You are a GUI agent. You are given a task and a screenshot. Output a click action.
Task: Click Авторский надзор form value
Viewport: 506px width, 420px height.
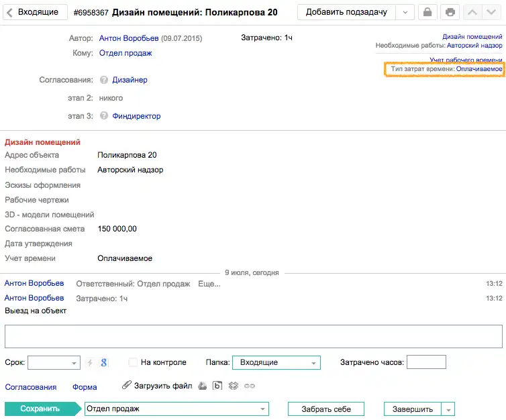[130, 170]
